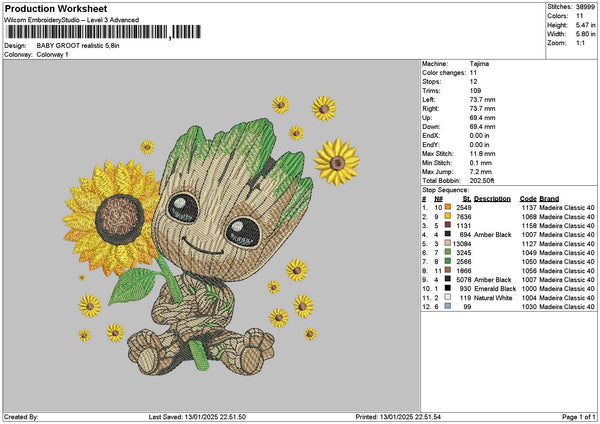Select the "Code" column header
600x424 pixels.
point(528,199)
